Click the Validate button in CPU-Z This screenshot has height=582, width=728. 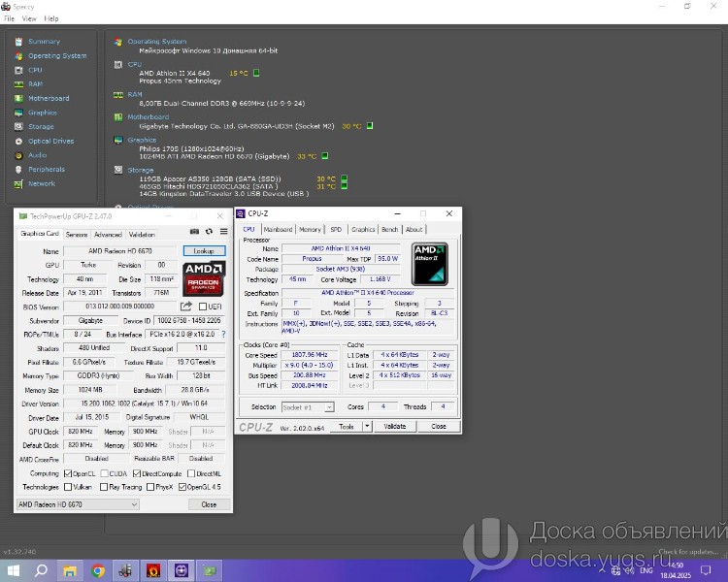tap(395, 426)
